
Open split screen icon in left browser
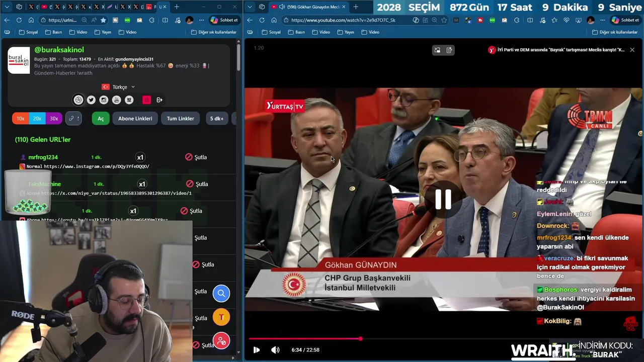(x=165, y=20)
